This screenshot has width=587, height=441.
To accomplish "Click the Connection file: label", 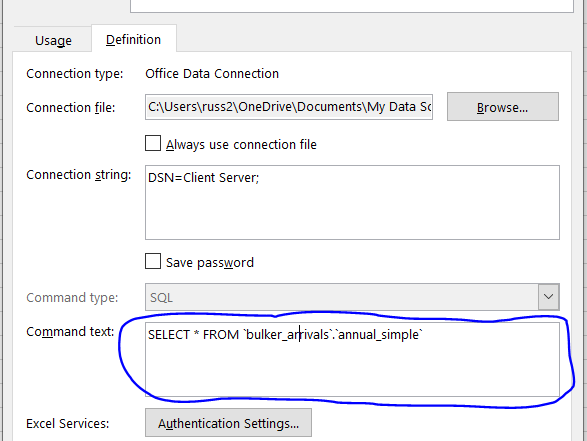I will point(70,108).
